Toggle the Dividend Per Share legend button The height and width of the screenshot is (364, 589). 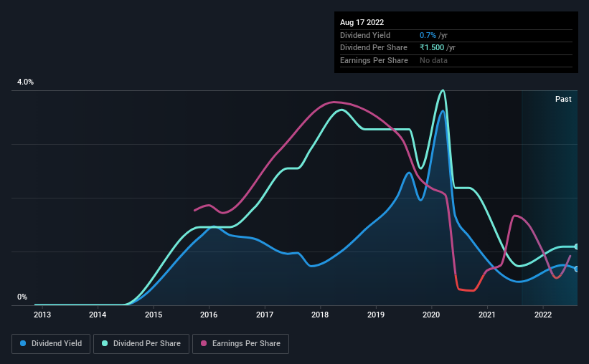(141, 344)
